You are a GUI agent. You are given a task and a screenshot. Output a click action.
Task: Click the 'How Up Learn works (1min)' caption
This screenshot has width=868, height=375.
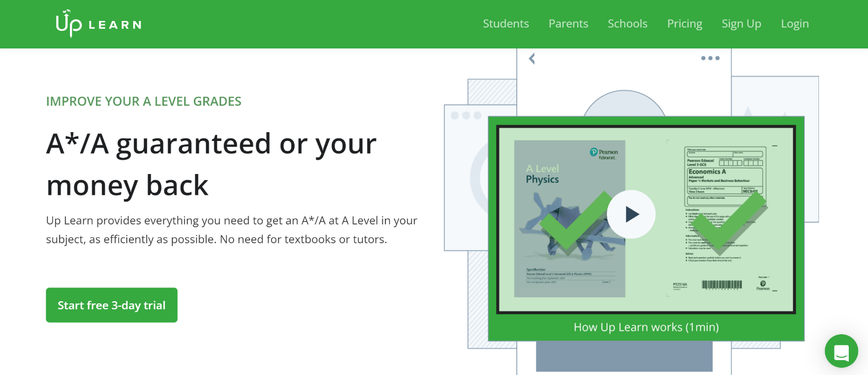646,327
